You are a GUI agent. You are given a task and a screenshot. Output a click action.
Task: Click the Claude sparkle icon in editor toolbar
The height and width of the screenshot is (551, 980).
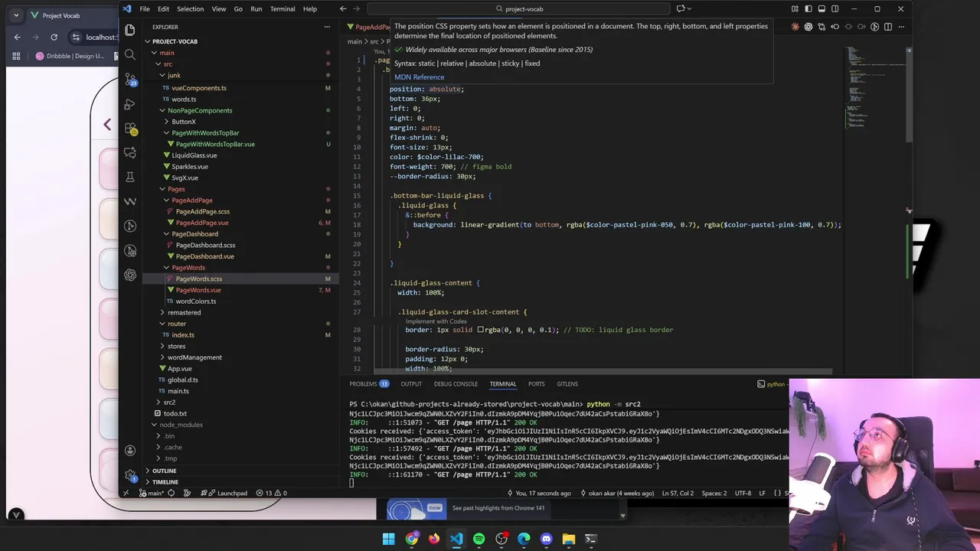(x=795, y=27)
